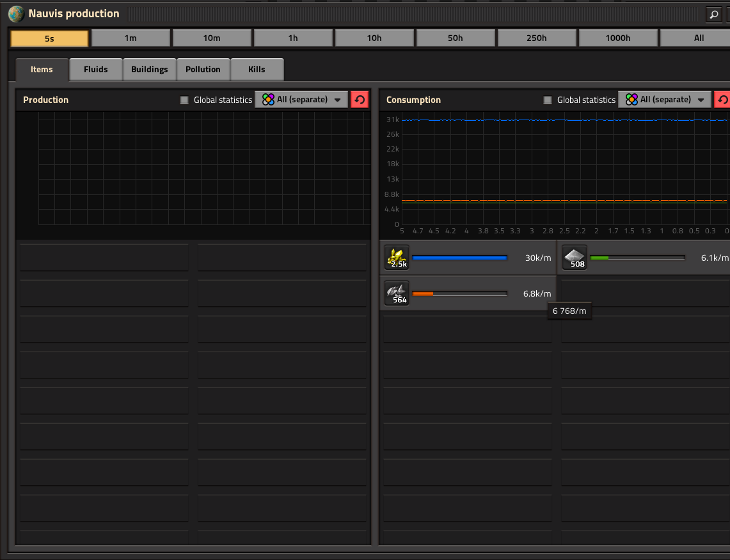Image resolution: width=730 pixels, height=560 pixels.
Task: Select the iron ore icon showing 564
Action: point(397,293)
